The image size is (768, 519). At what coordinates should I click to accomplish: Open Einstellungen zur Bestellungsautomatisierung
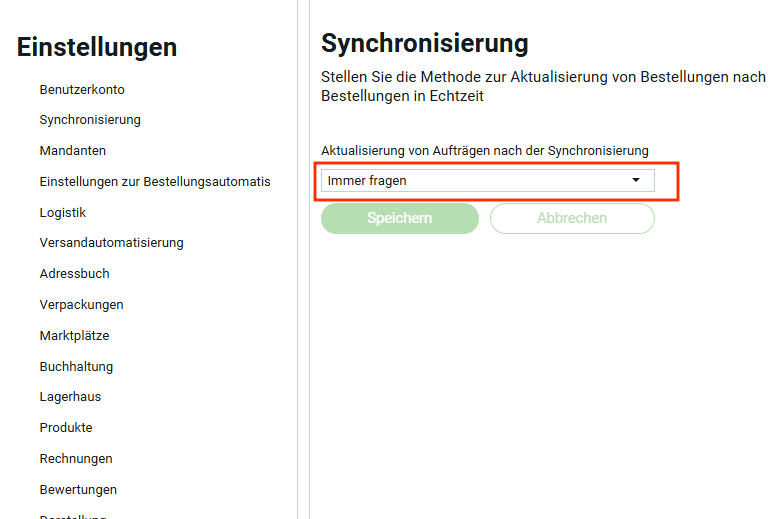[155, 182]
